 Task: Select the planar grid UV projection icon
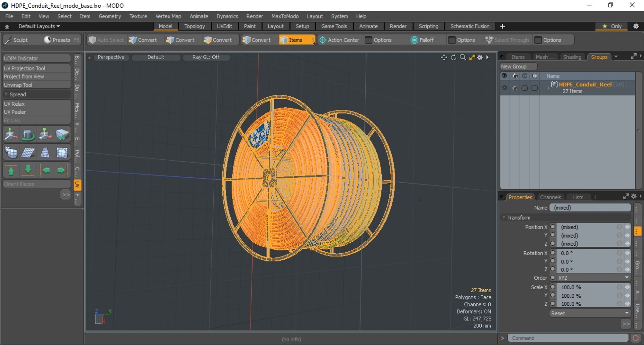[x=28, y=153]
